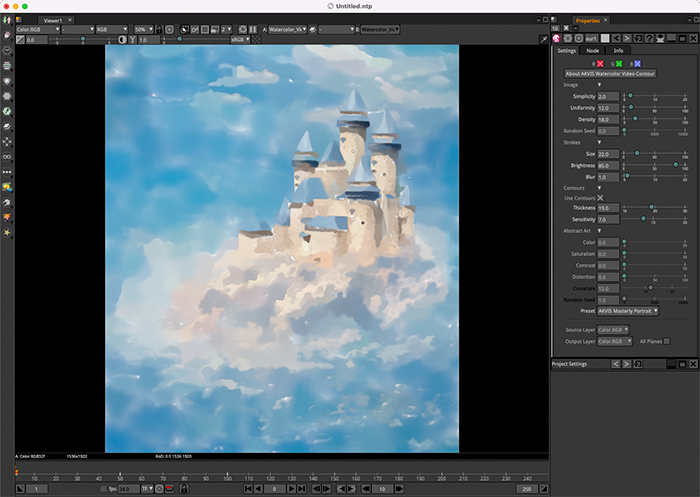
Task: Click the Thickness slider handle
Action: click(651, 207)
